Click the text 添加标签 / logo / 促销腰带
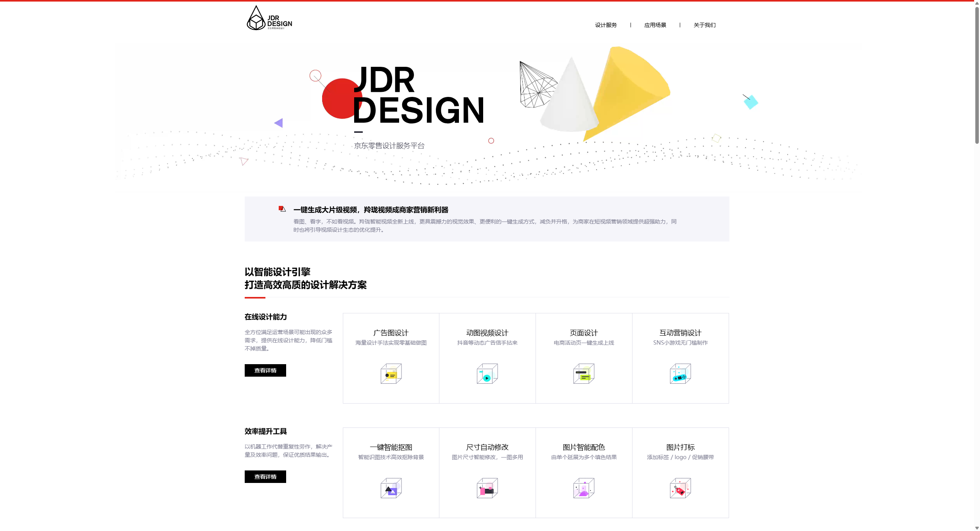This screenshot has width=980, height=531. point(680,457)
